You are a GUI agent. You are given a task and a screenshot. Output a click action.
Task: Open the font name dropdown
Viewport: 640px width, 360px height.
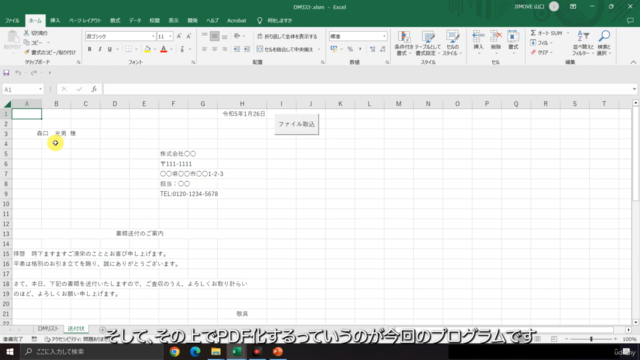(153, 36)
